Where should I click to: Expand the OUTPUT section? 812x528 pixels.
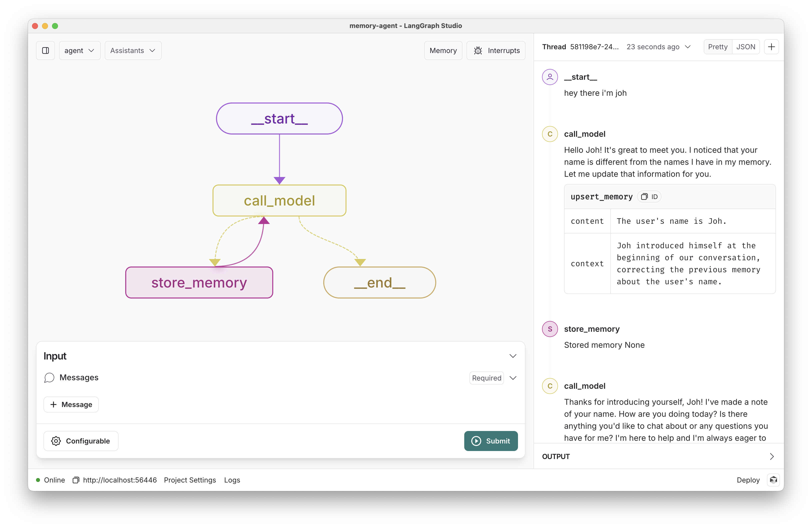771,456
